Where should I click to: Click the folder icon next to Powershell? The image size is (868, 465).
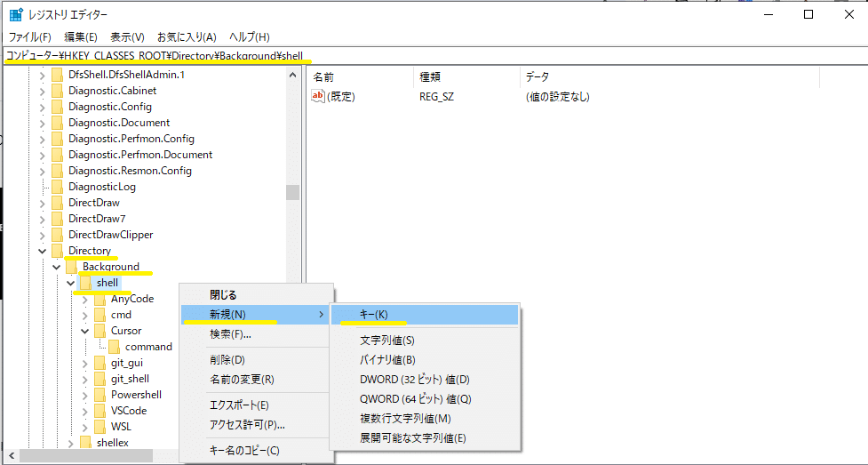(100, 395)
